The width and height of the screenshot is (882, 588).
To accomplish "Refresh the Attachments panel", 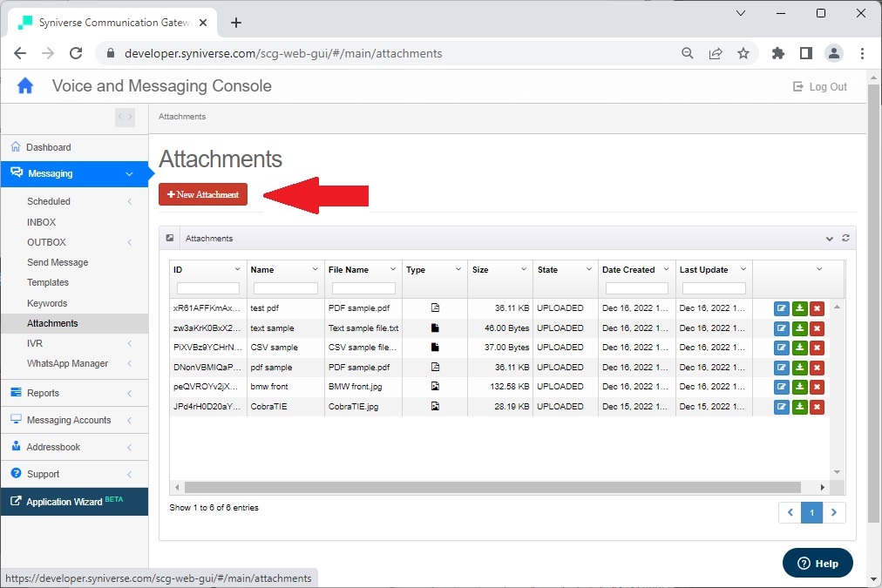I will 845,238.
